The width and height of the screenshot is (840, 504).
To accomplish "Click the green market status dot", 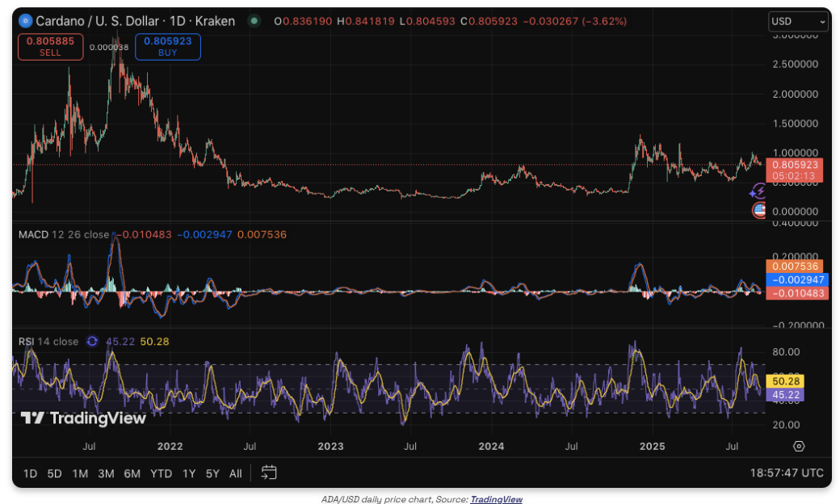I will point(254,22).
